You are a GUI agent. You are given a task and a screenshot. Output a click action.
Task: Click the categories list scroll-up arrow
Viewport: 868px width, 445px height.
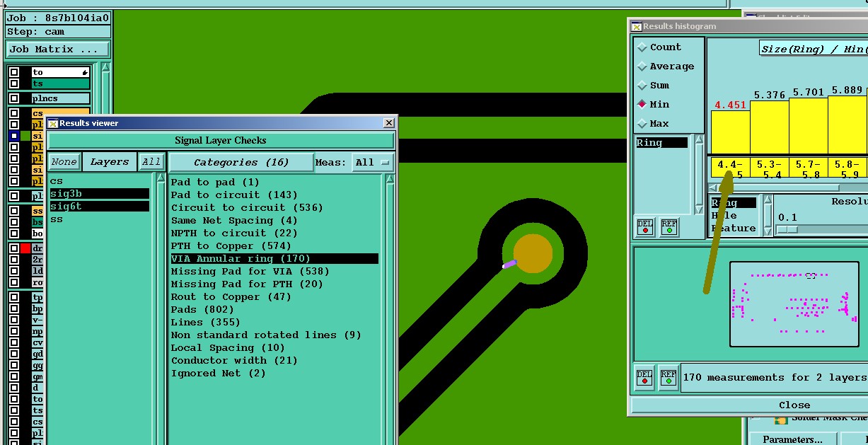(389, 180)
